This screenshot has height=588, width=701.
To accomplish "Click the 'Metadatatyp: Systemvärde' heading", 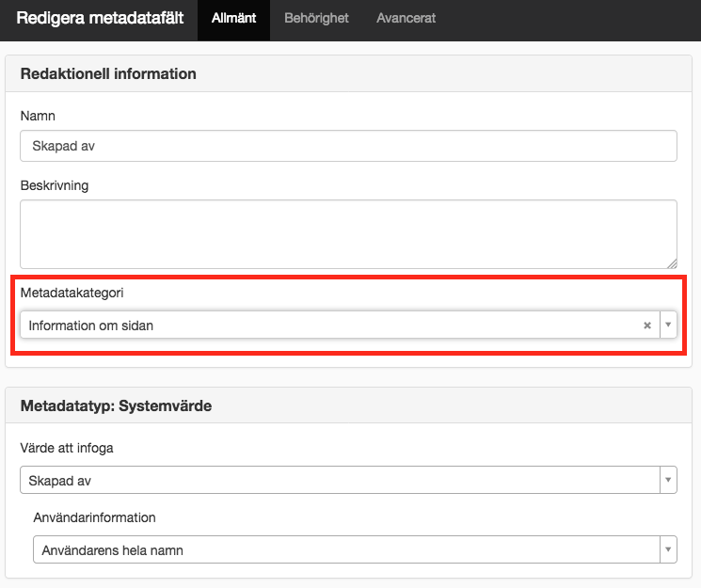I will [x=117, y=406].
